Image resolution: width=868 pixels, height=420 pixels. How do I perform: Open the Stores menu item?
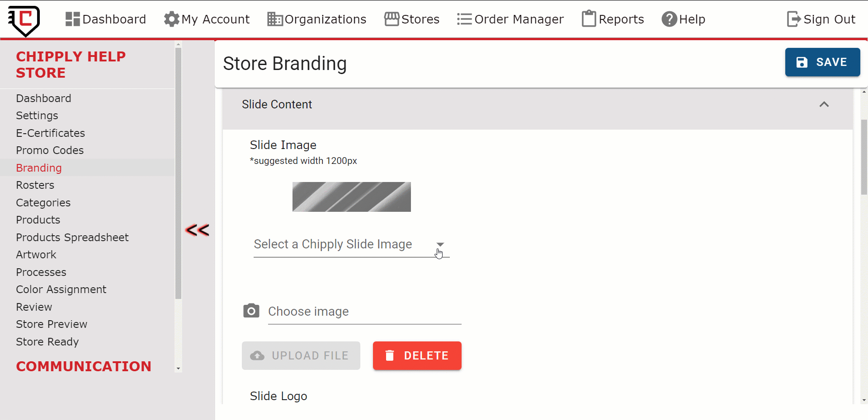pos(412,19)
